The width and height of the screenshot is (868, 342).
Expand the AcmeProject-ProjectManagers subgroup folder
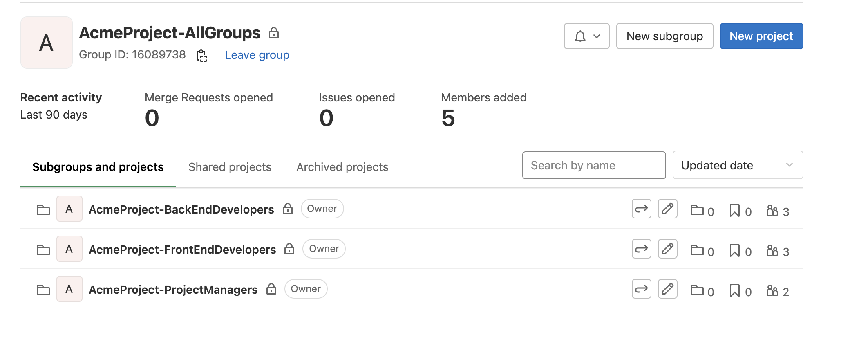click(43, 290)
